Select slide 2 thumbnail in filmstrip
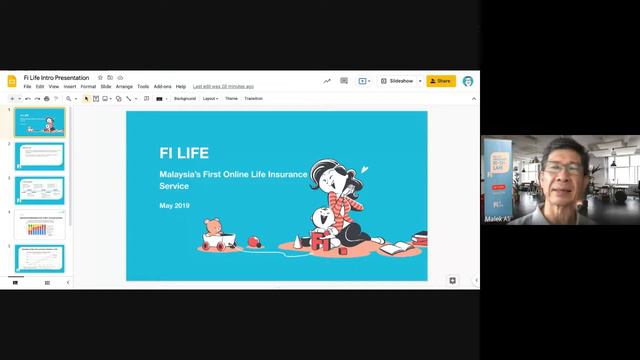 point(40,156)
